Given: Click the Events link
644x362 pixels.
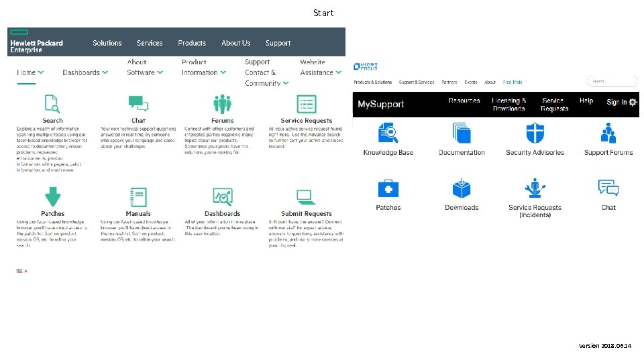Looking at the screenshot, I should (471, 82).
